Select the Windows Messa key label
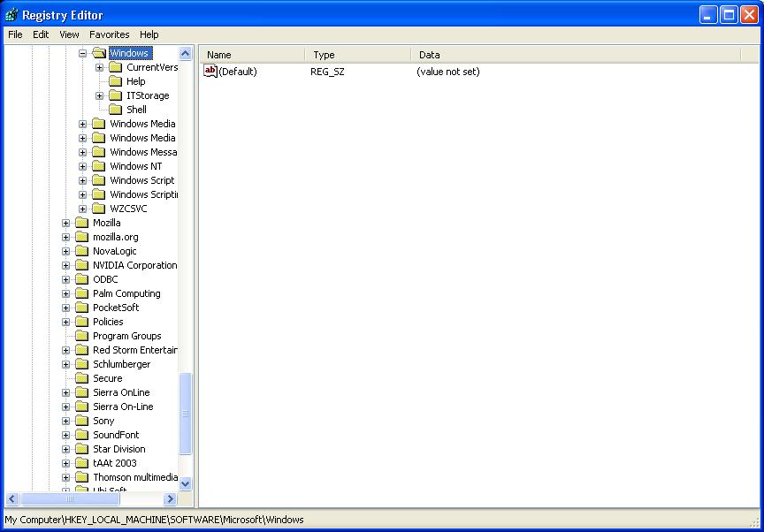Image resolution: width=764 pixels, height=532 pixels. 143,152
